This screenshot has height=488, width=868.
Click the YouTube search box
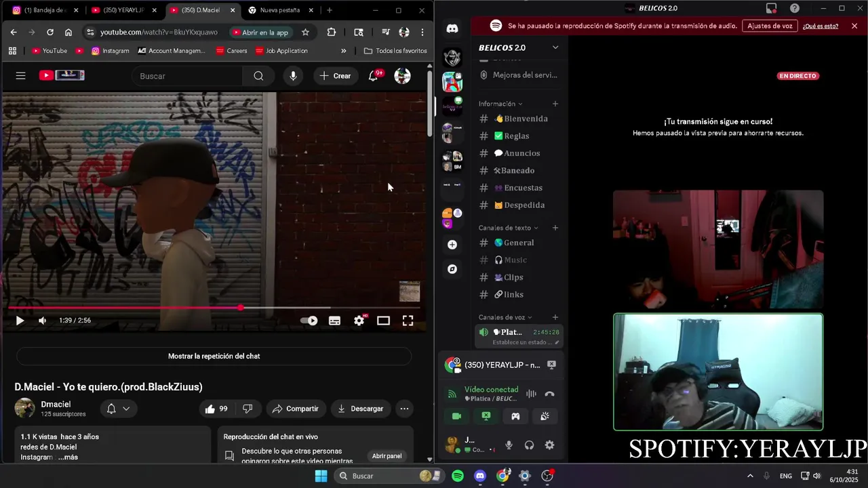[189, 76]
